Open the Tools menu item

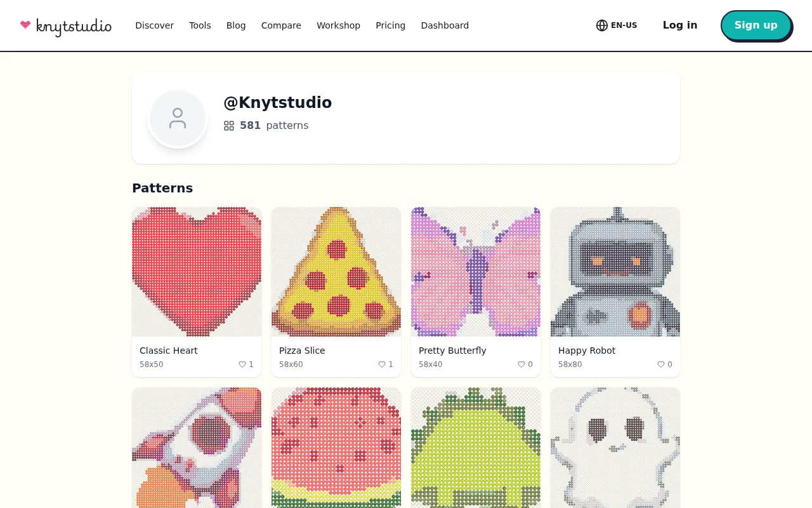pos(200,25)
